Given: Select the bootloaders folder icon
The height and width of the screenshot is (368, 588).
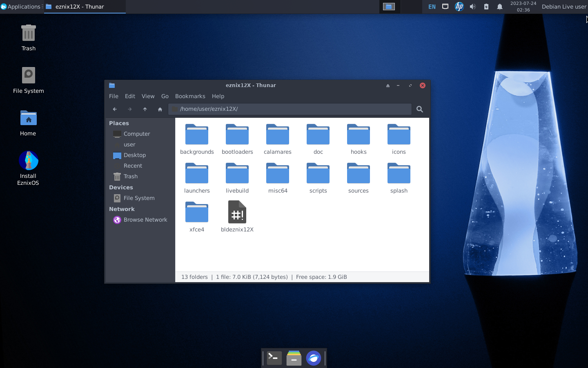Looking at the screenshot, I should click(237, 135).
